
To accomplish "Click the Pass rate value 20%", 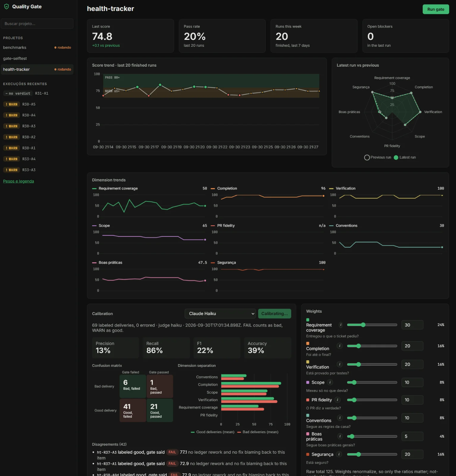I will pyautogui.click(x=195, y=36).
